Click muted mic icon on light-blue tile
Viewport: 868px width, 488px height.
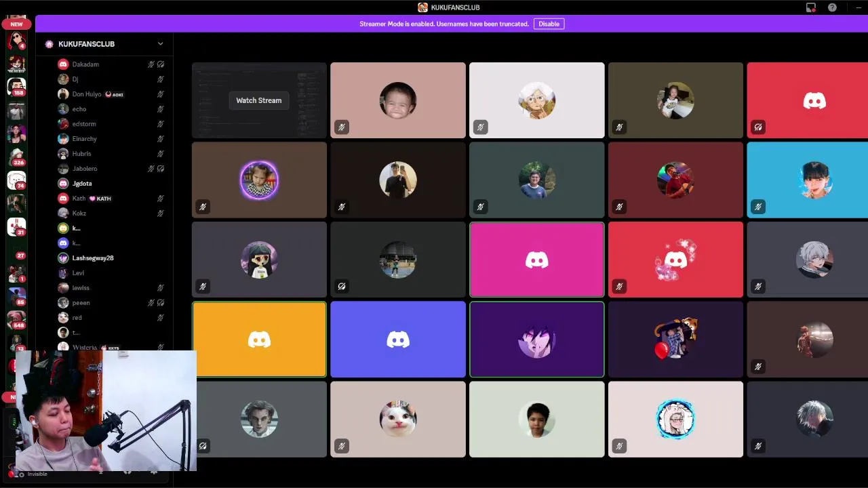pyautogui.click(x=758, y=207)
